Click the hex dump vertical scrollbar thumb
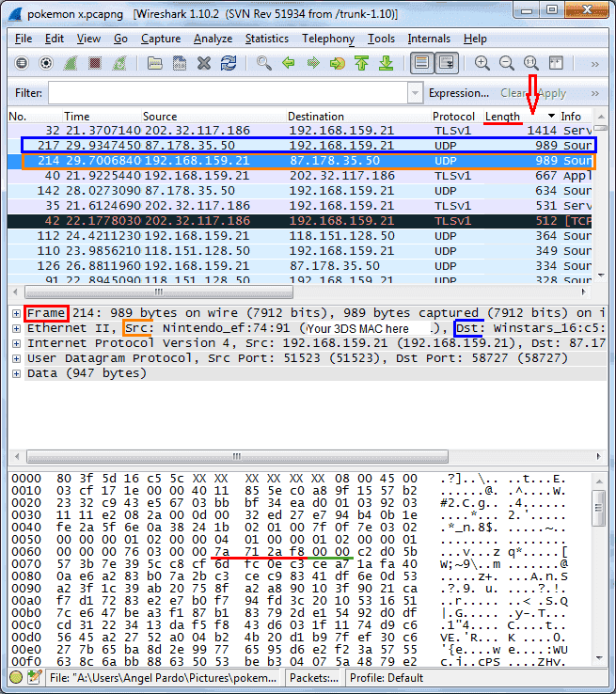The image size is (616, 694). 599,508
